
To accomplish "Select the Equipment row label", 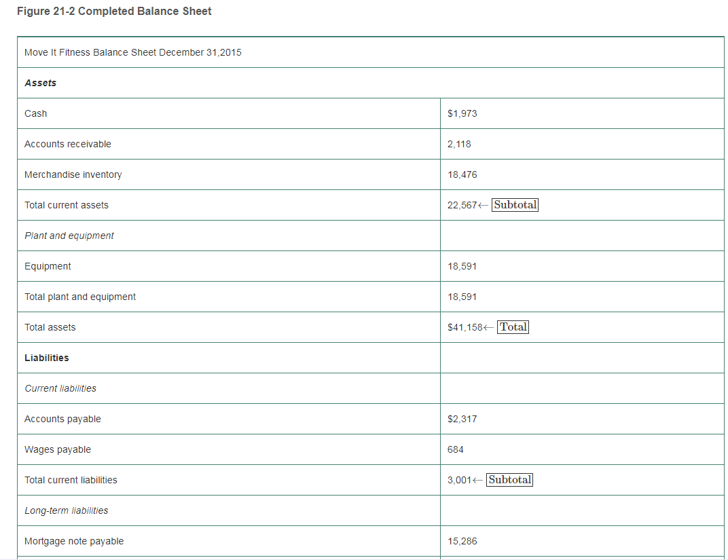I will point(48,266).
